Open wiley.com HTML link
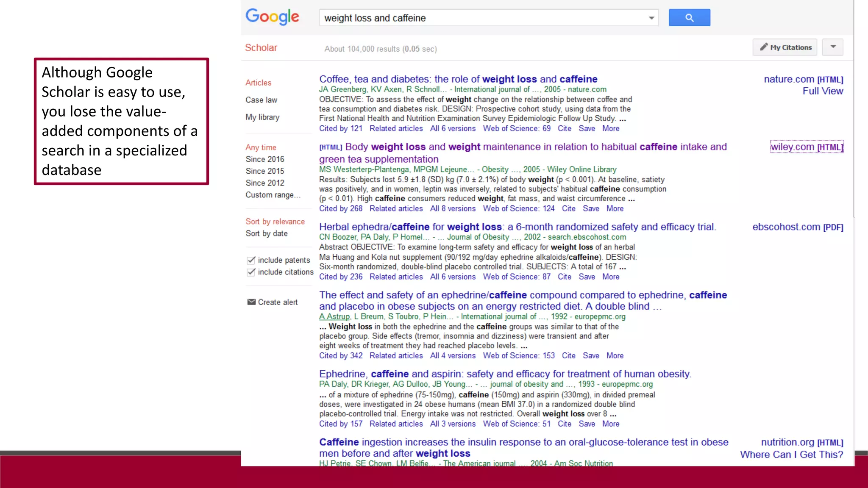The height and width of the screenshot is (488, 868). coord(807,147)
